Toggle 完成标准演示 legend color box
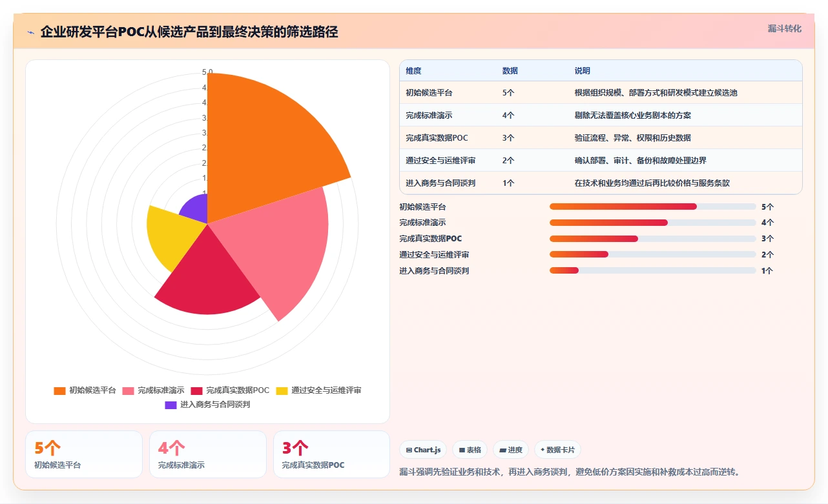 coord(128,390)
